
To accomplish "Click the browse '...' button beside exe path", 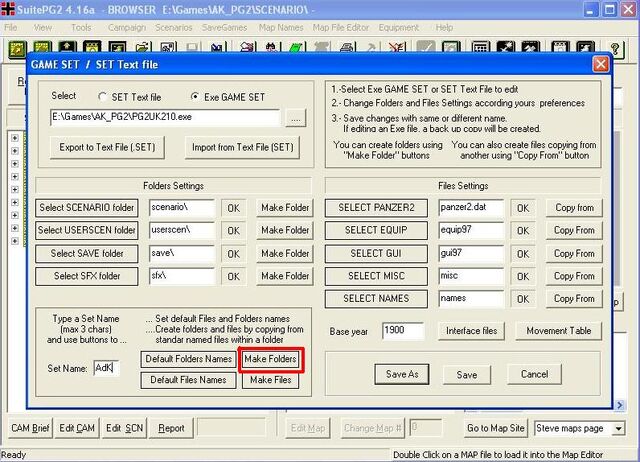I will (296, 118).
